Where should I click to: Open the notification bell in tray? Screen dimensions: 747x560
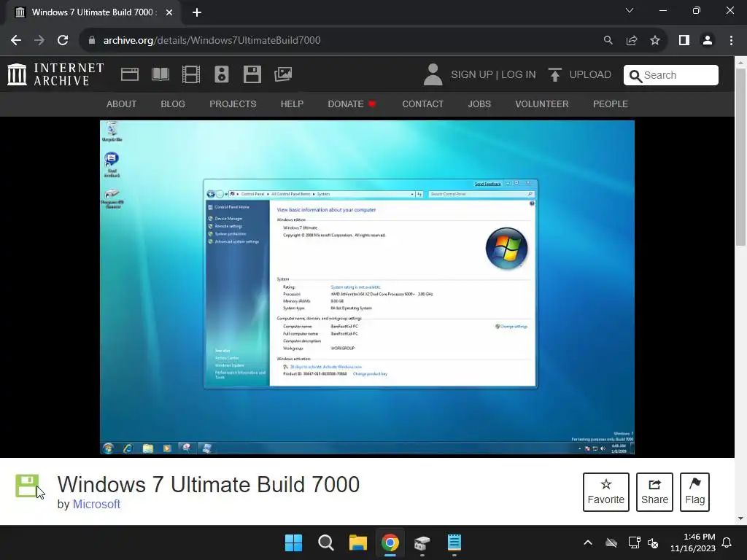click(x=727, y=542)
